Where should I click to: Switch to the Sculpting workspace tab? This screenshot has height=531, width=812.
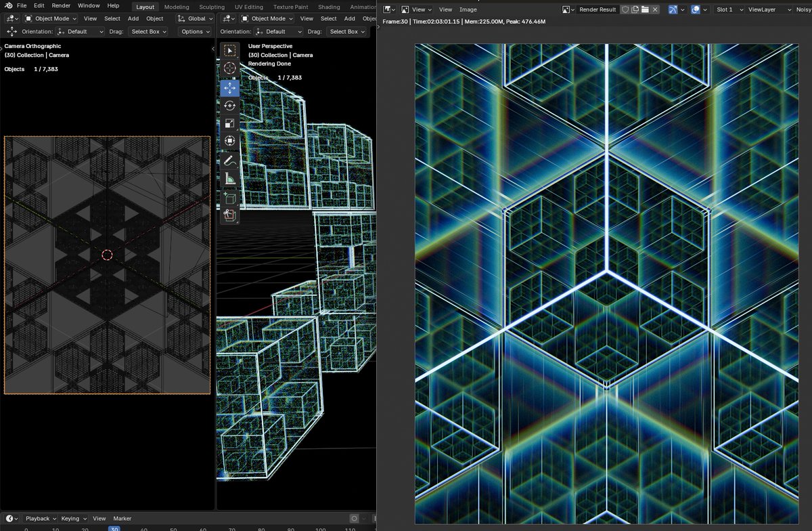tap(212, 7)
